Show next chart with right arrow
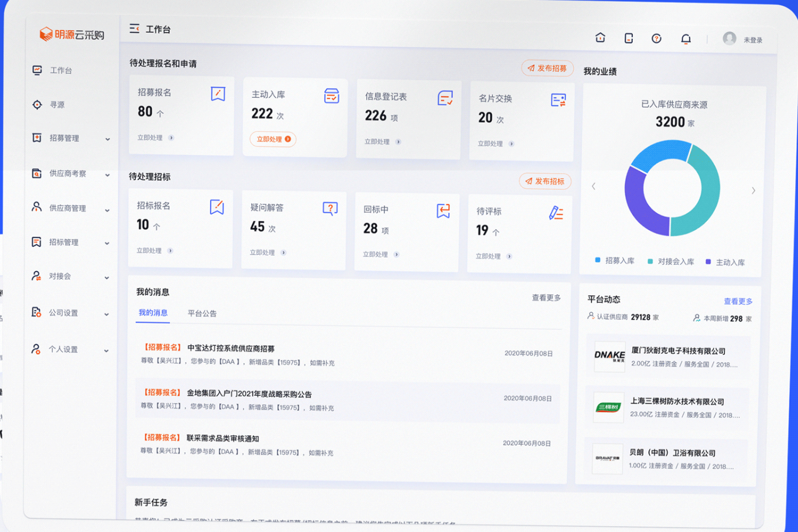The width and height of the screenshot is (798, 532). (753, 191)
